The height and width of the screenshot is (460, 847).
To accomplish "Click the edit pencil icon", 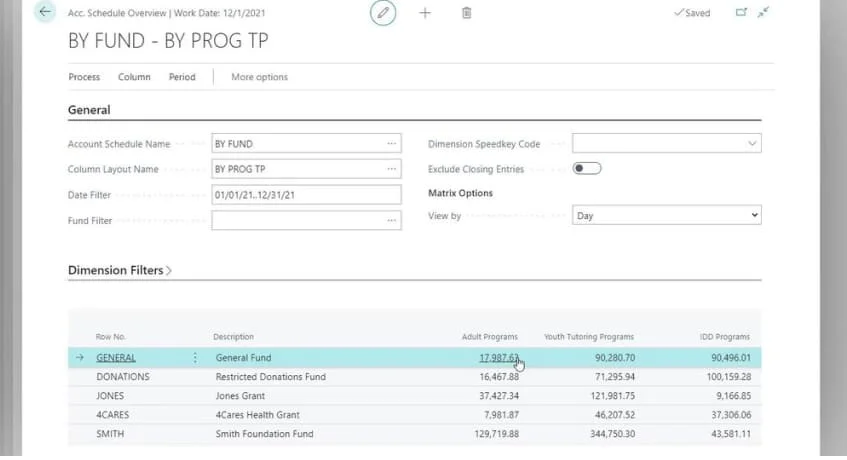I will click(382, 13).
